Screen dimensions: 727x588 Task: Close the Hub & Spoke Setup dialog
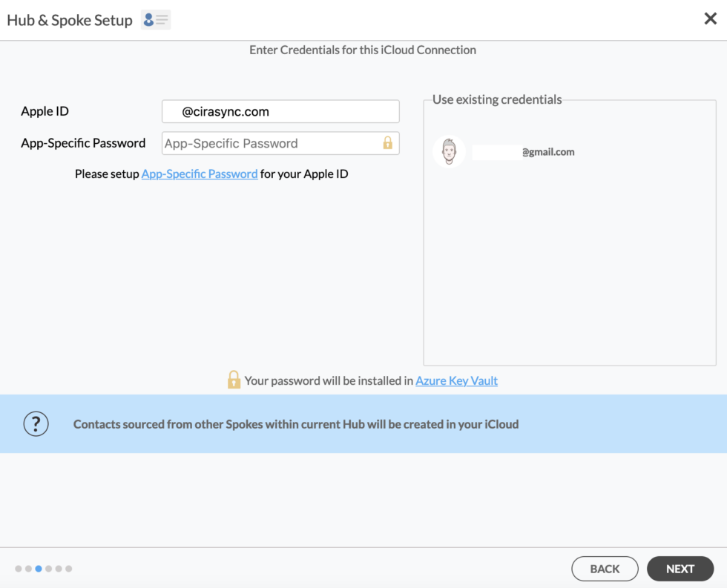point(710,19)
